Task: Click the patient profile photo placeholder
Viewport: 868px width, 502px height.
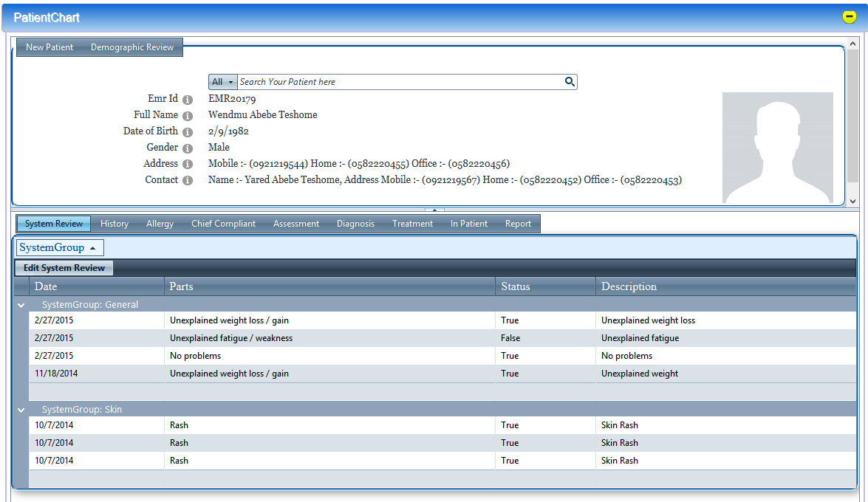Action: (777, 148)
